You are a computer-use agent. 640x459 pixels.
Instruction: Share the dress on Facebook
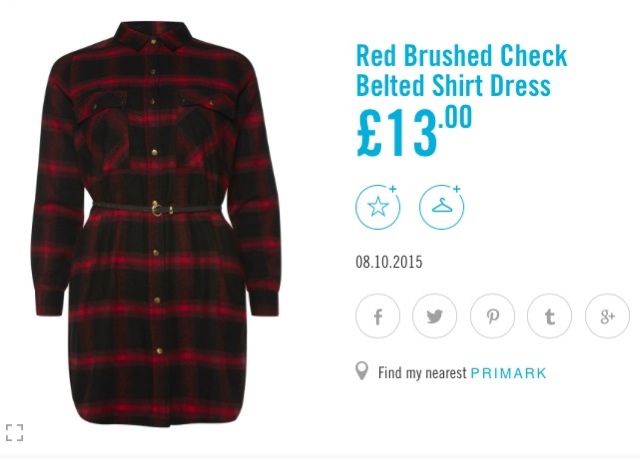378,316
